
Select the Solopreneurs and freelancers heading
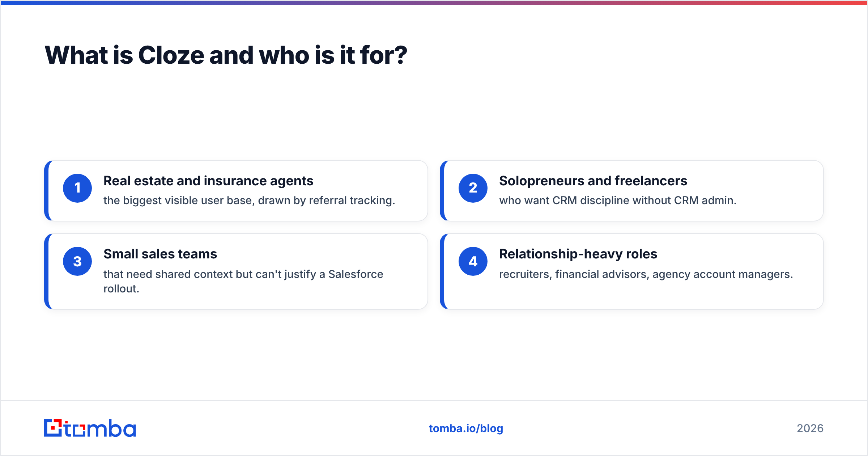[593, 181]
